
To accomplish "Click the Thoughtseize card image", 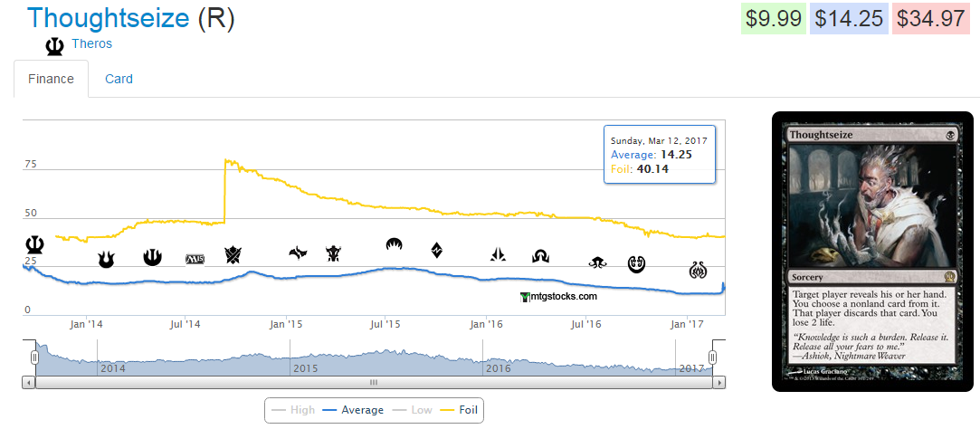I will pos(872,252).
